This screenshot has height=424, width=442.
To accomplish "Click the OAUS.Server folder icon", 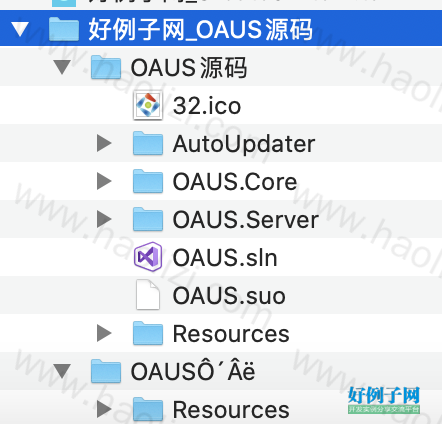I will click(148, 219).
